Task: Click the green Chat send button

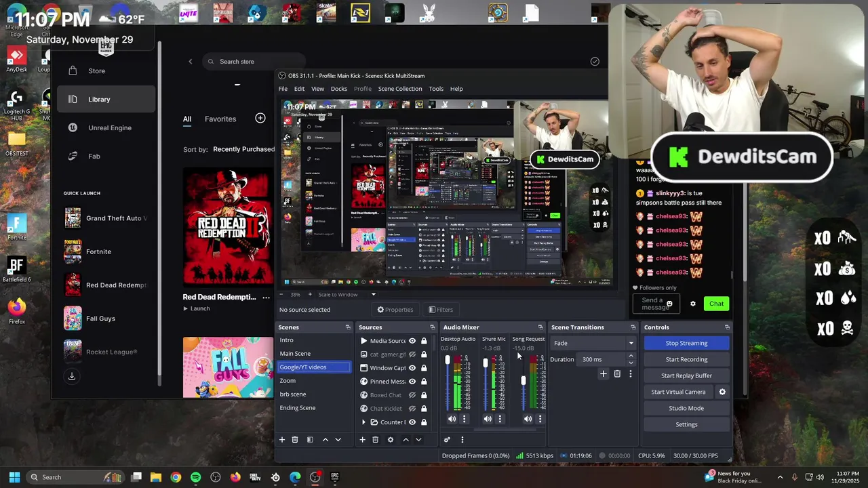Action: pyautogui.click(x=717, y=304)
